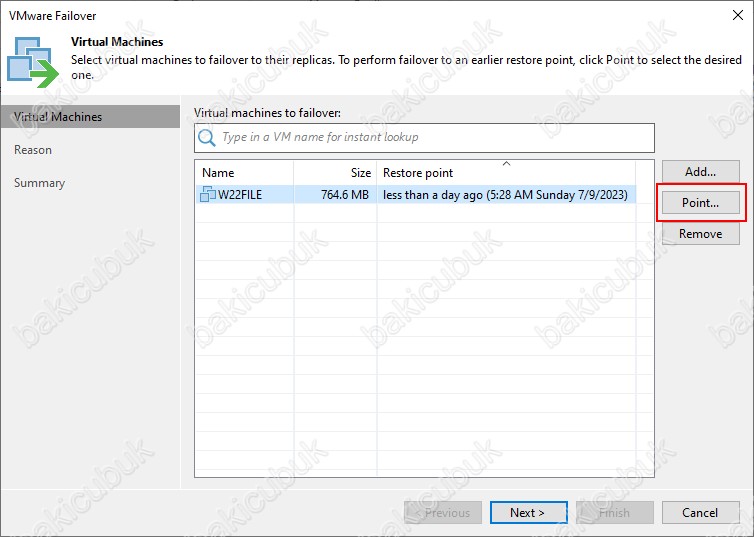Screen dimensions: 754x537
Task: Sort by the Restore point column header
Action: click(x=506, y=173)
